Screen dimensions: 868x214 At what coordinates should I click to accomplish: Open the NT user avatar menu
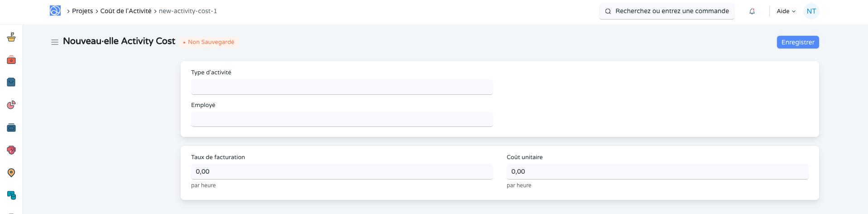click(811, 11)
